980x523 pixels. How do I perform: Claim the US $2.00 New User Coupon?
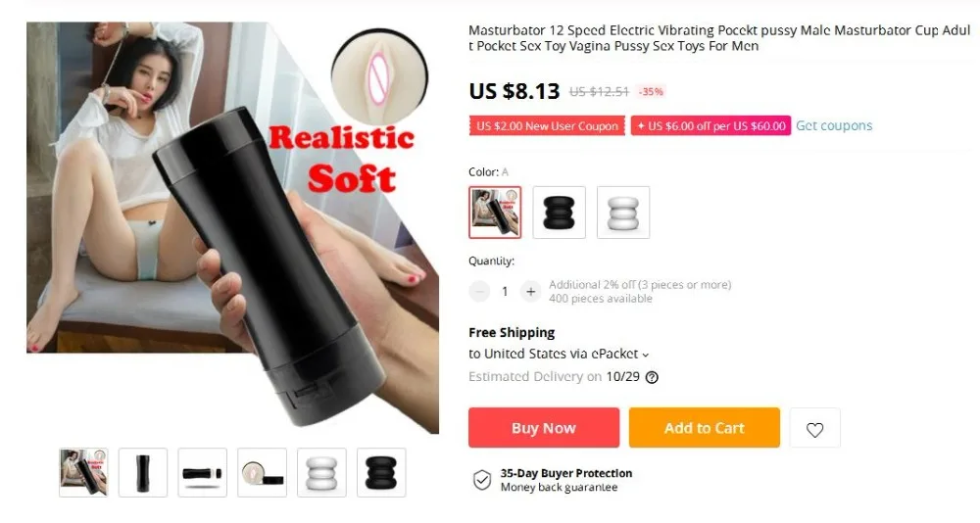pyautogui.click(x=547, y=125)
